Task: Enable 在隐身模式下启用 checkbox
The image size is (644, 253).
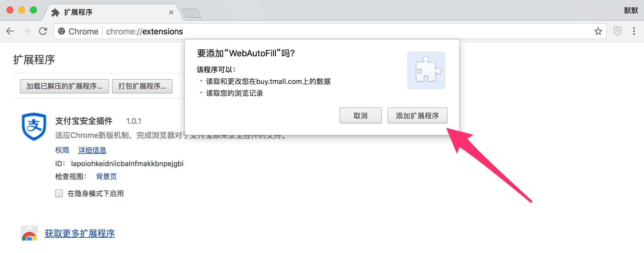Action: 59,193
